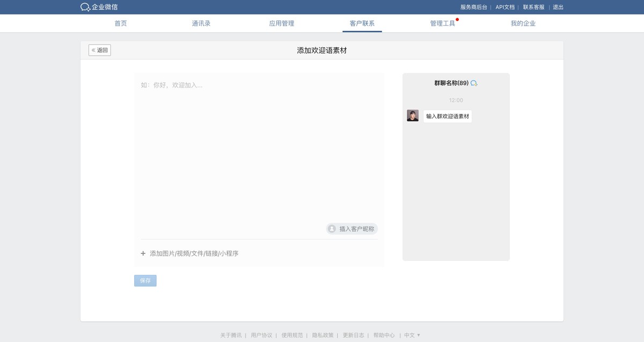
Task: Click the 企业微信 logo icon
Action: (x=84, y=7)
